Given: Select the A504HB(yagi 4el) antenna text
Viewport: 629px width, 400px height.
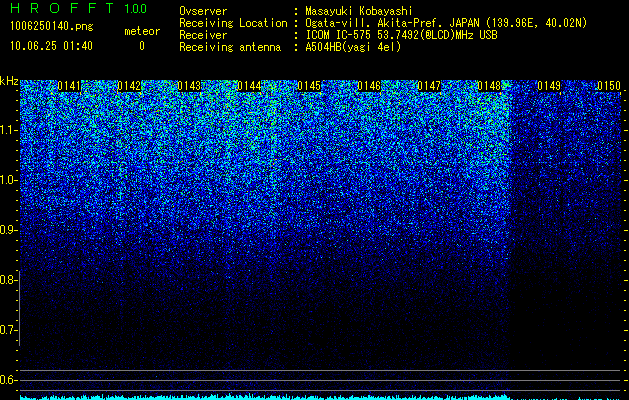Looking at the screenshot, I should (x=353, y=47).
